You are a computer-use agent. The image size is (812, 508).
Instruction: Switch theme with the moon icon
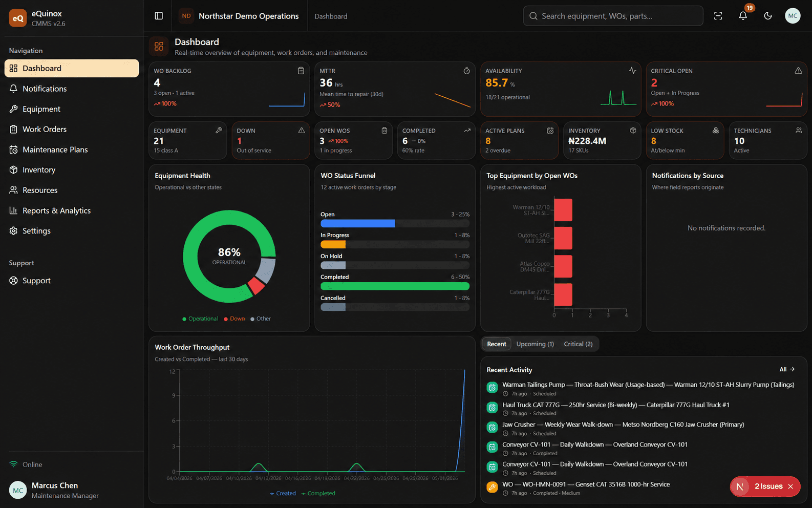coord(768,16)
